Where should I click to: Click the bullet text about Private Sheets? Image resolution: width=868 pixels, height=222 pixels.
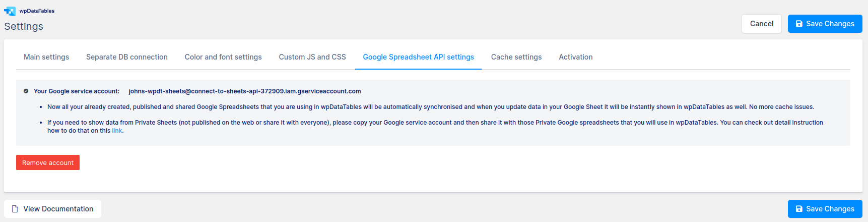point(435,127)
